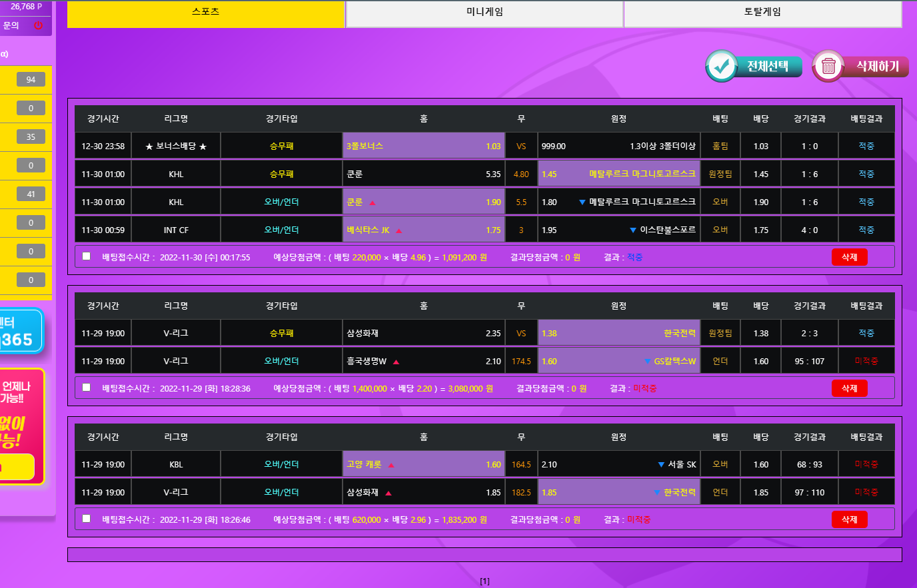The width and height of the screenshot is (917, 588).
Task: Click the red up arrow beside 베식타스 JK
Action: click(x=399, y=230)
